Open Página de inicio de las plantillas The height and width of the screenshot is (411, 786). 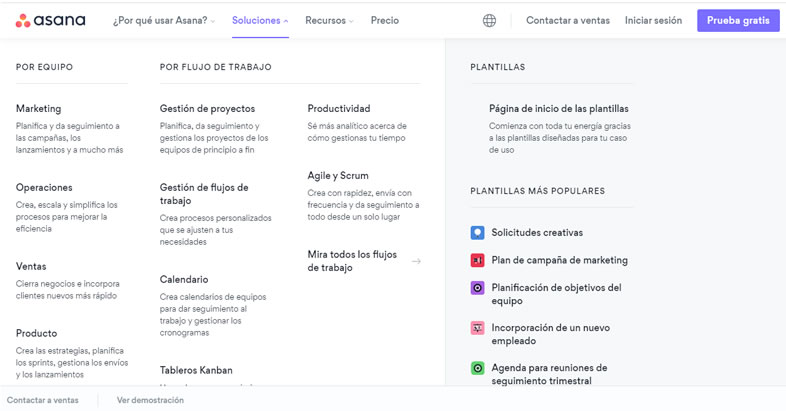559,108
